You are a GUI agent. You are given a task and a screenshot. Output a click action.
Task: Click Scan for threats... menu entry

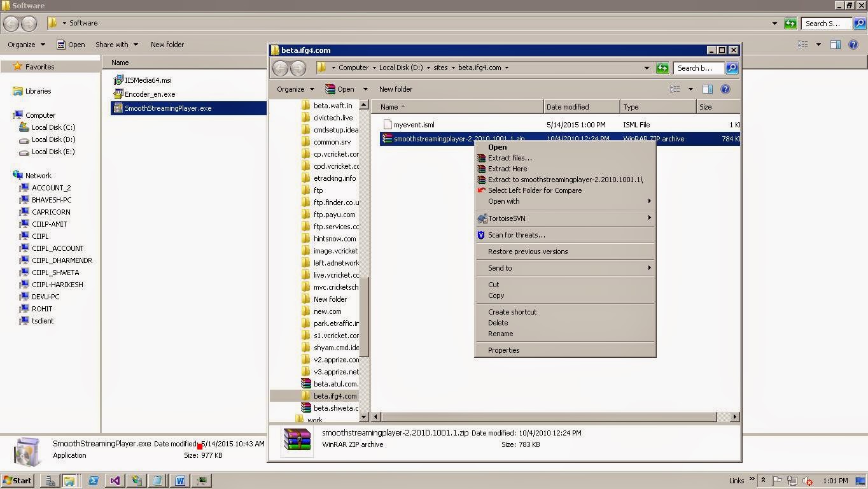pos(516,235)
